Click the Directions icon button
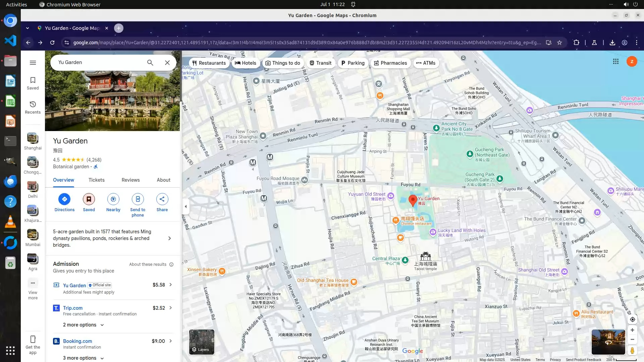This screenshot has width=644, height=362. click(x=64, y=199)
